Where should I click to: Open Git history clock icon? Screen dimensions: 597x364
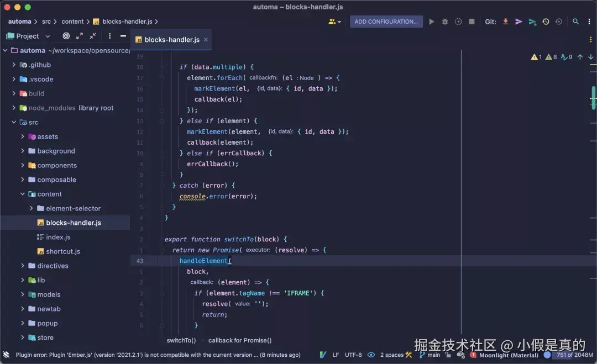coord(546,22)
